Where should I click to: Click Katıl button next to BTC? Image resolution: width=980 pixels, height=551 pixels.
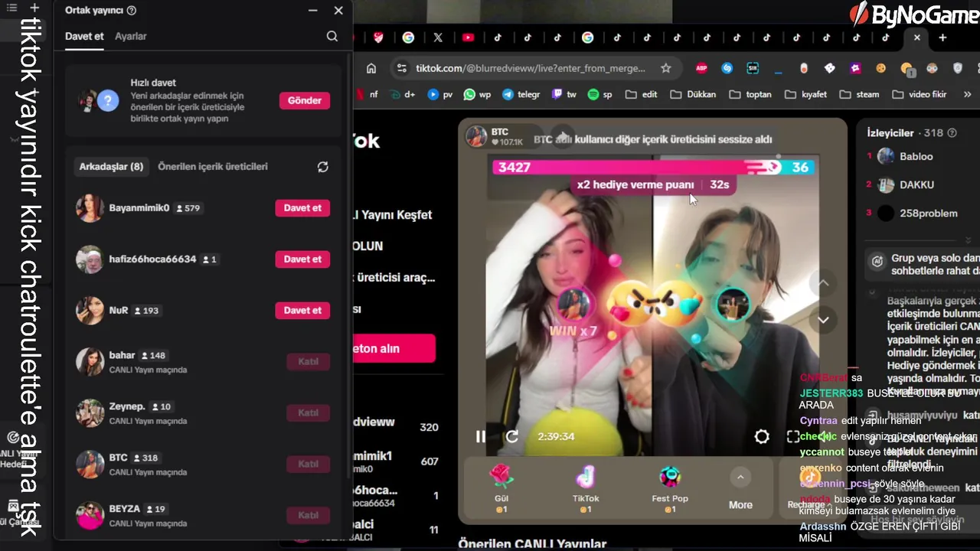point(308,465)
